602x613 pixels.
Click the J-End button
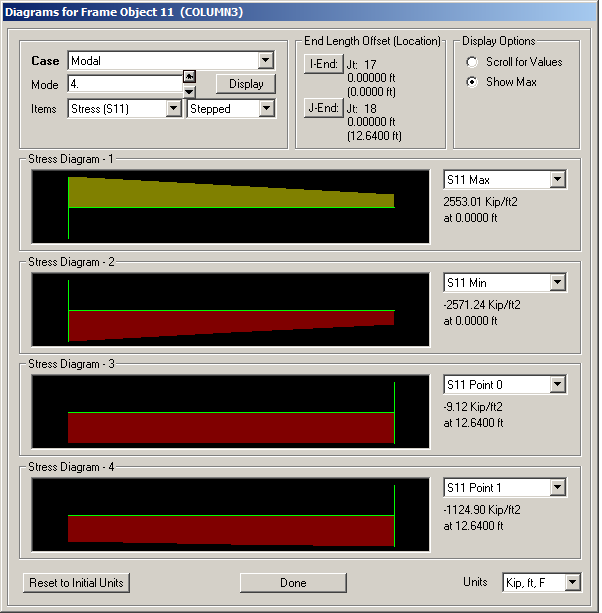coord(323,108)
